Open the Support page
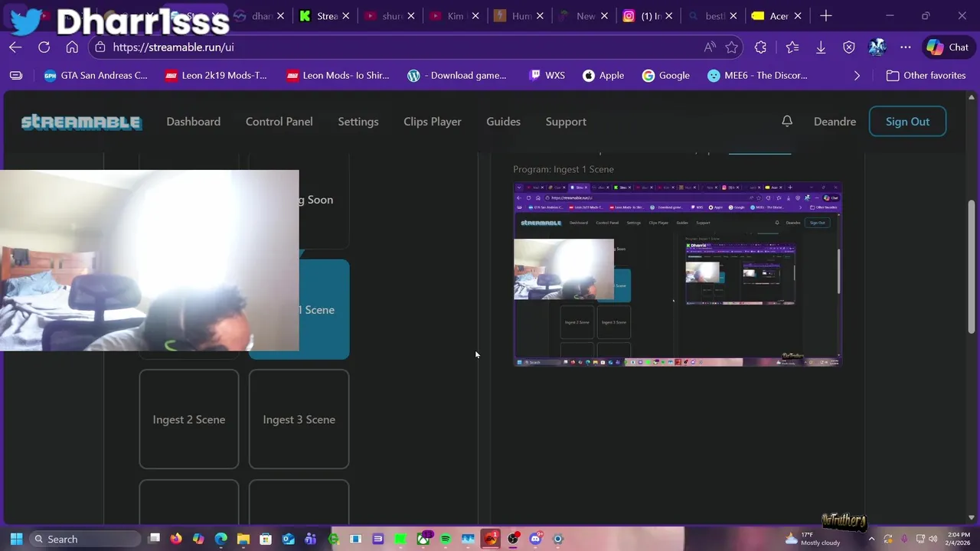Image resolution: width=980 pixels, height=551 pixels. [x=566, y=122]
